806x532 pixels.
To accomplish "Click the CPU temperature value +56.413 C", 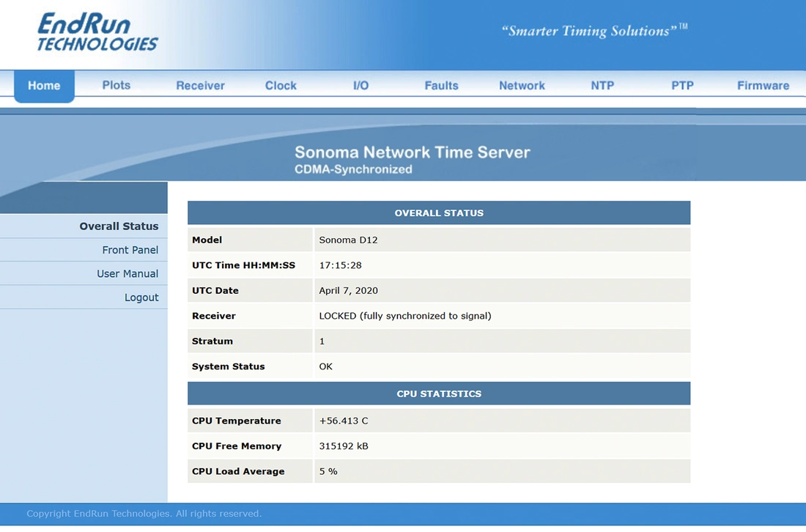I will coord(344,421).
